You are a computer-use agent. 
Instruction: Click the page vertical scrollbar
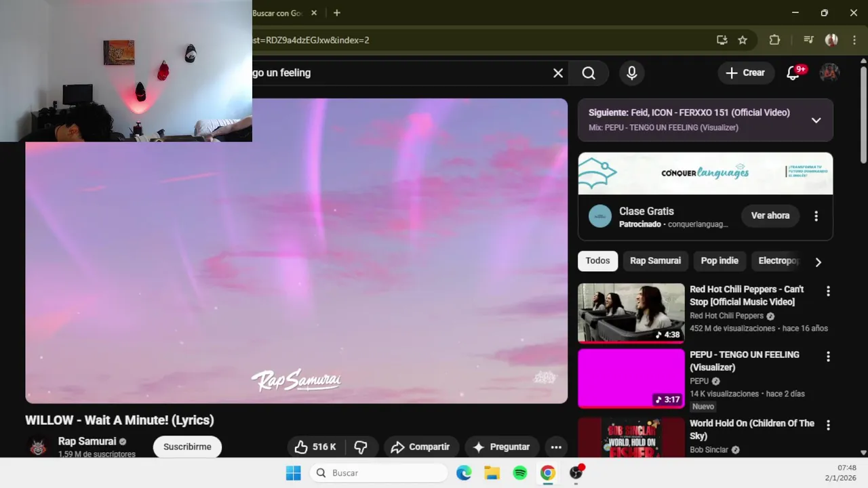[x=863, y=115]
